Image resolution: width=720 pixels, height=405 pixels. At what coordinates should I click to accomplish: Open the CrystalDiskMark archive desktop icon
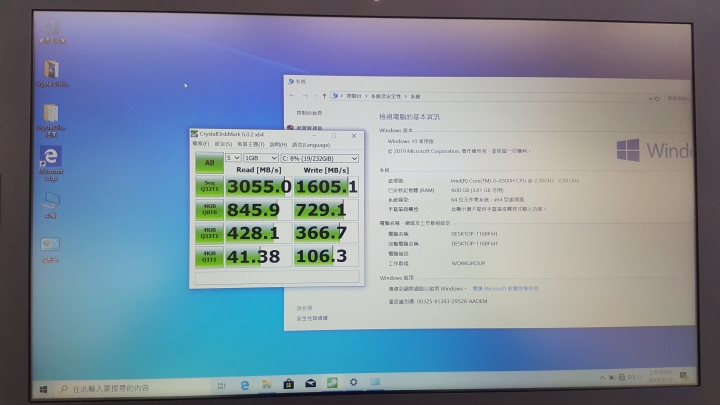point(52,74)
